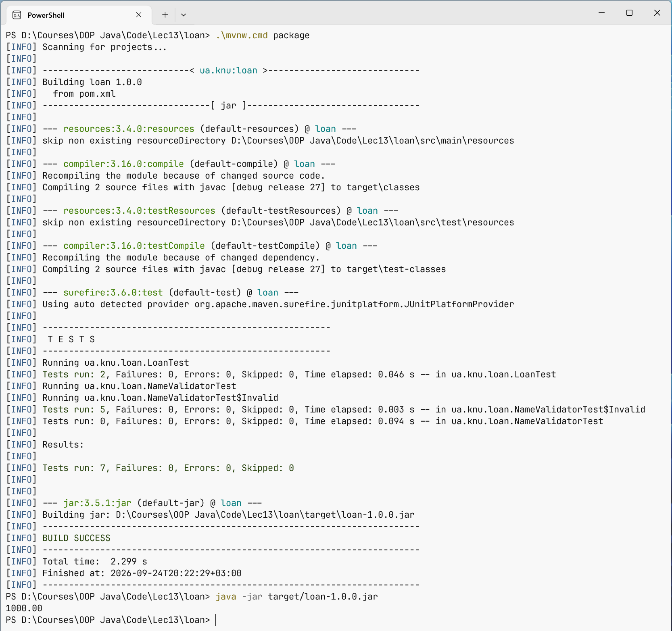Close the PowerShell tab
Image resolution: width=672 pixels, height=631 pixels.
coord(138,15)
